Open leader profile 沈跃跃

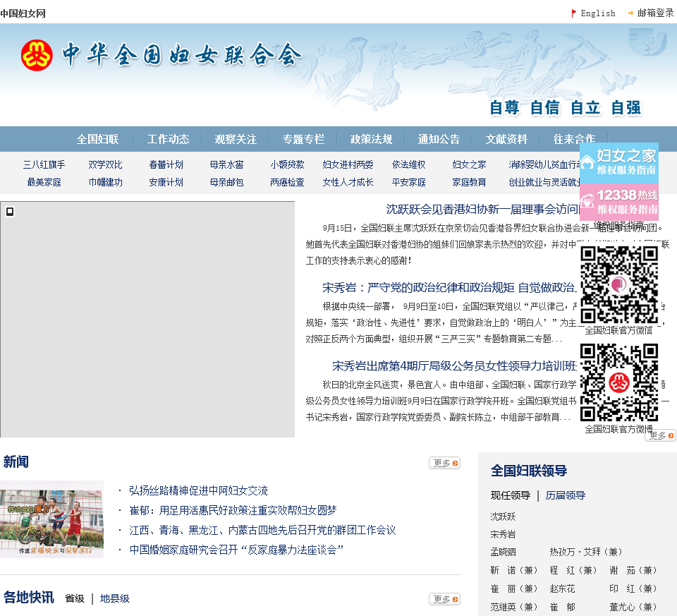point(503,517)
